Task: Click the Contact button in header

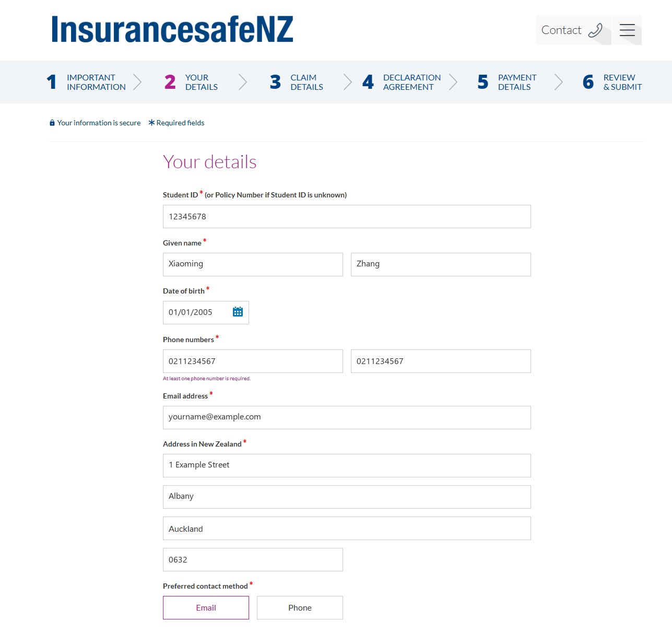Action: 573,30
